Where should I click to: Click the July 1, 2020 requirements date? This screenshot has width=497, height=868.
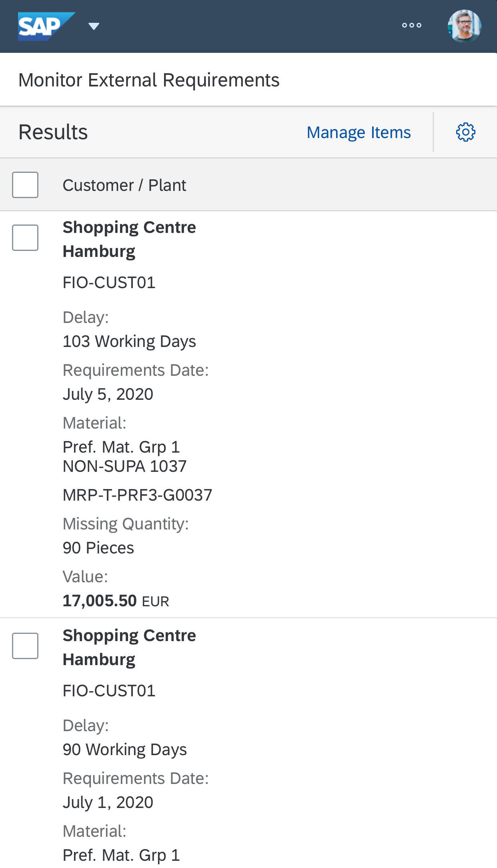pos(108,802)
